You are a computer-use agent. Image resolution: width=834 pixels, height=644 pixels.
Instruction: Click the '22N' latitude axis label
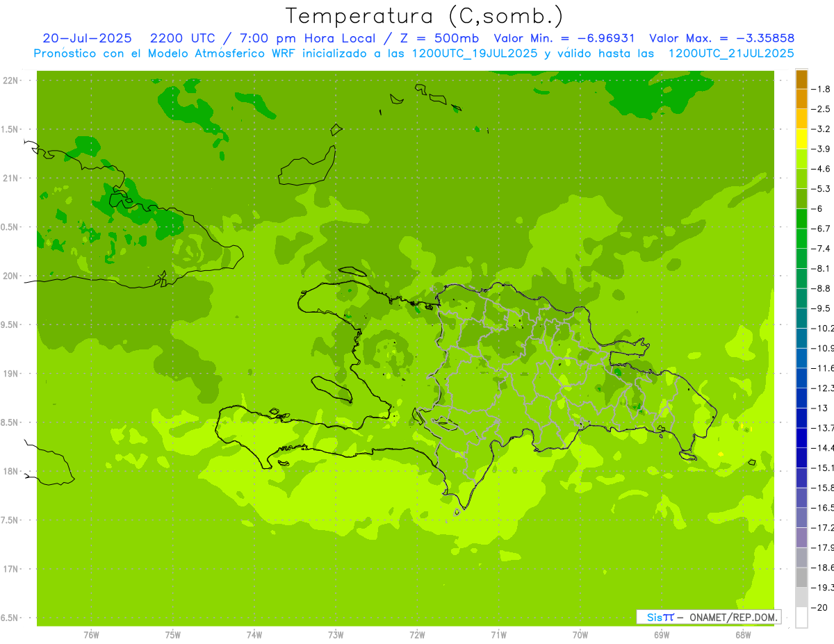[x=11, y=81]
